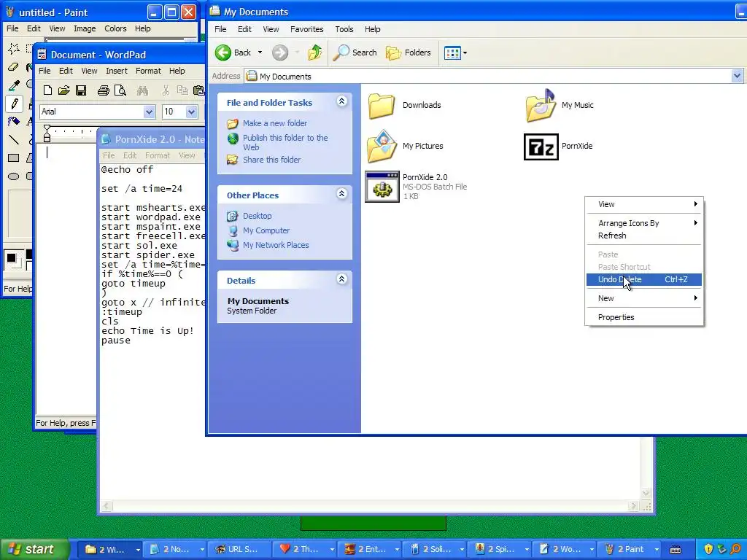Select the Pencil tool in Paint
747x560 pixels.
[x=14, y=104]
